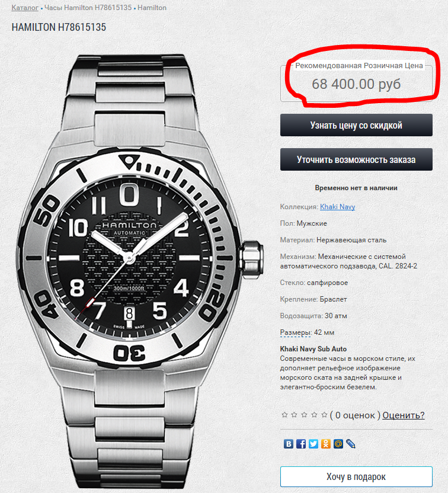This screenshot has height=493, width=448.
Task: Share on Odnoklassniki icon
Action: coord(326,444)
